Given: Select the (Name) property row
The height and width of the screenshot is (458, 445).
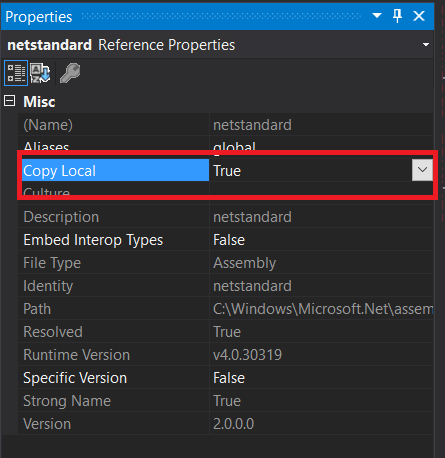Looking at the screenshot, I should pos(226,125).
